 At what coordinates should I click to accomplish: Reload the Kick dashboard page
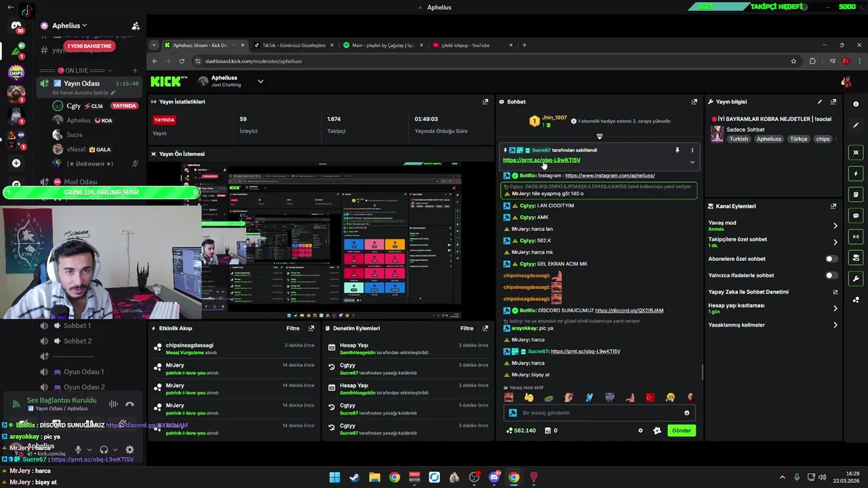pos(182,61)
